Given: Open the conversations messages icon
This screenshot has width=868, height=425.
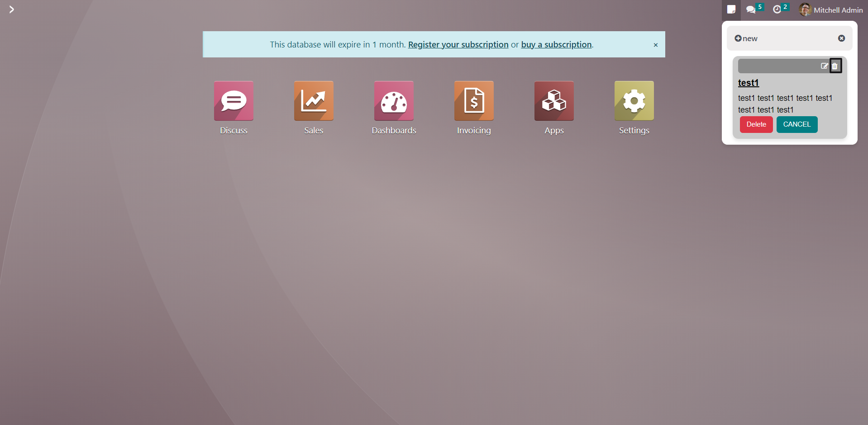Looking at the screenshot, I should 751,9.
